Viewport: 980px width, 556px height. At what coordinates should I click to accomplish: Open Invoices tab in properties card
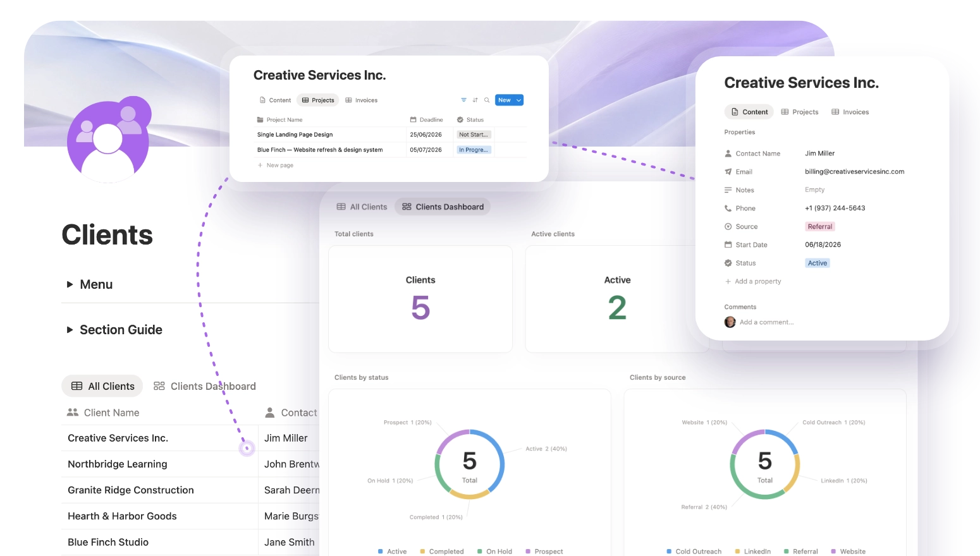[850, 112]
